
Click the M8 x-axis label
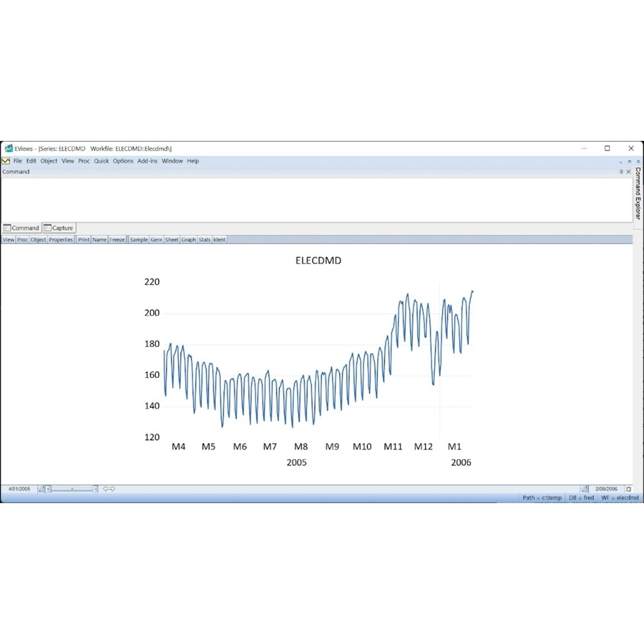pyautogui.click(x=301, y=447)
